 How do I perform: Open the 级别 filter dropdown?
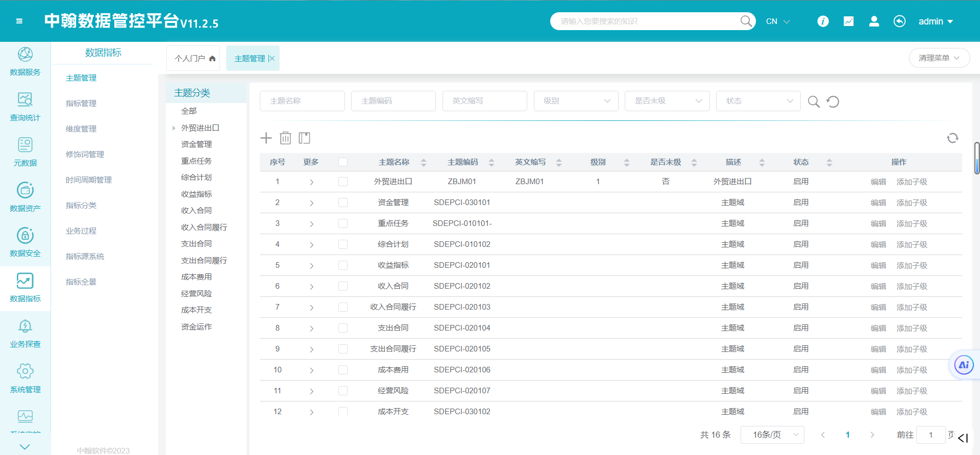pos(576,101)
